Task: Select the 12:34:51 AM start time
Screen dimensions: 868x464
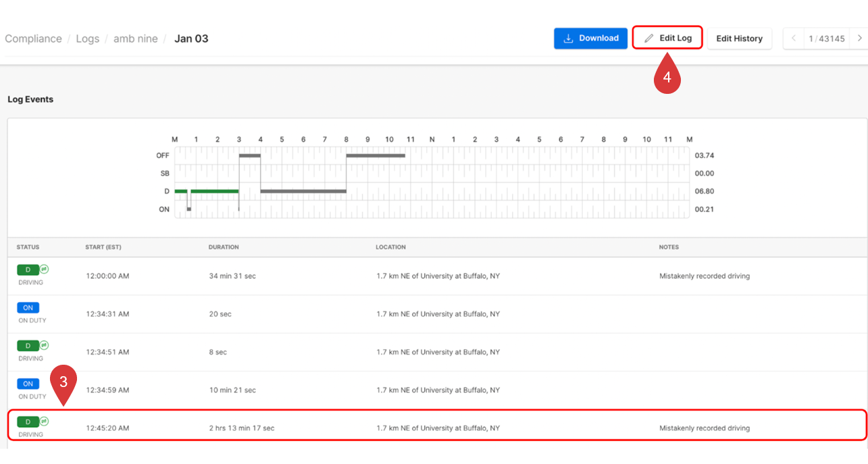Action: coord(107,352)
